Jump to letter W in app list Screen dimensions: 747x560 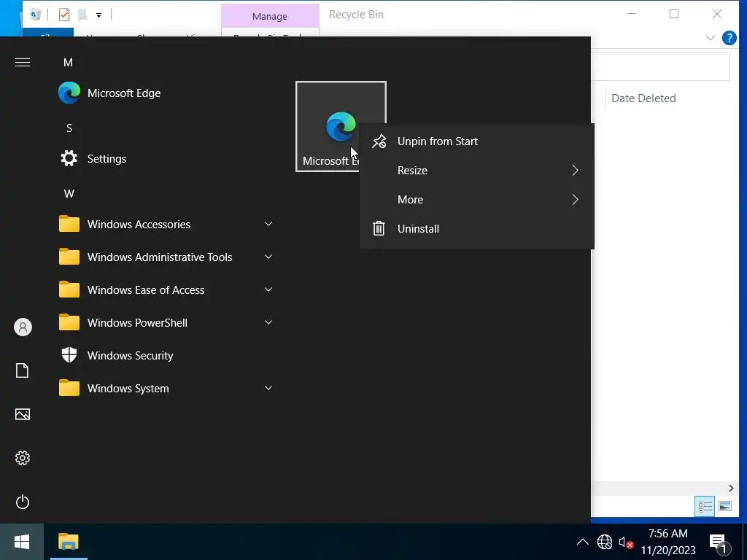click(69, 194)
